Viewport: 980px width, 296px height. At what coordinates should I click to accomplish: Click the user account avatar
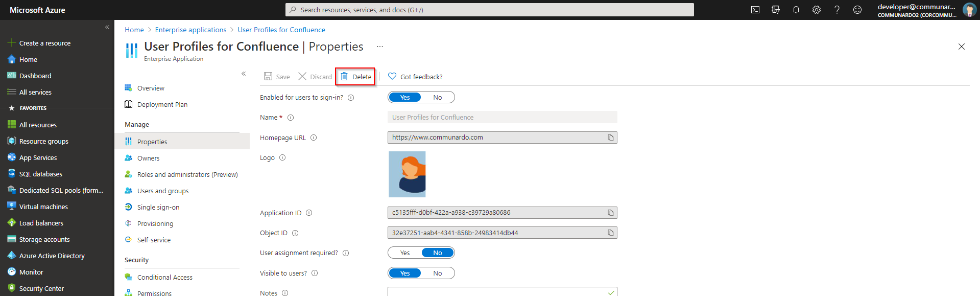969,10
